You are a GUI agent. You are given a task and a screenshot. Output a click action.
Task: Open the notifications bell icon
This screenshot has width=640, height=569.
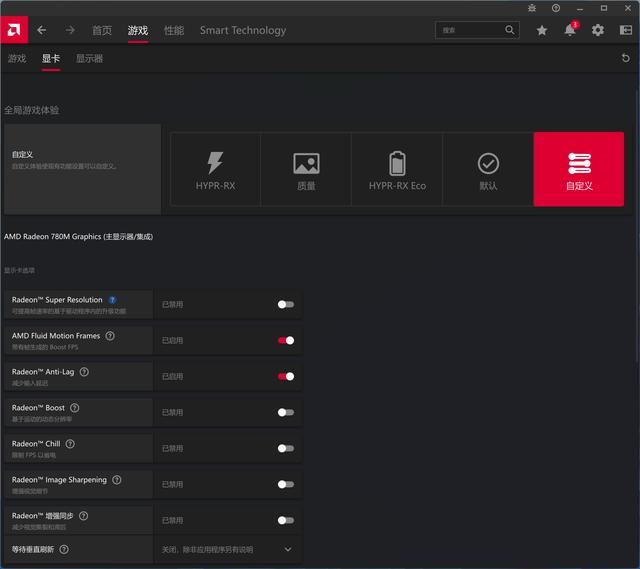click(569, 30)
